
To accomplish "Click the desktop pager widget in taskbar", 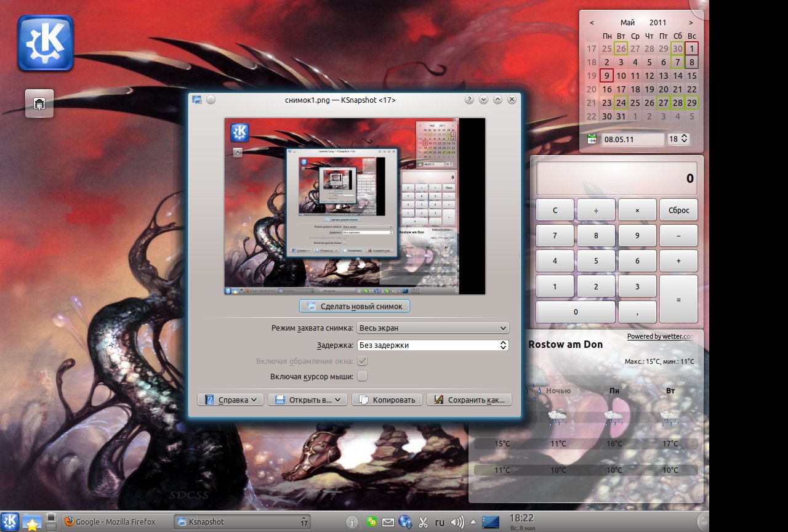I will [x=52, y=522].
